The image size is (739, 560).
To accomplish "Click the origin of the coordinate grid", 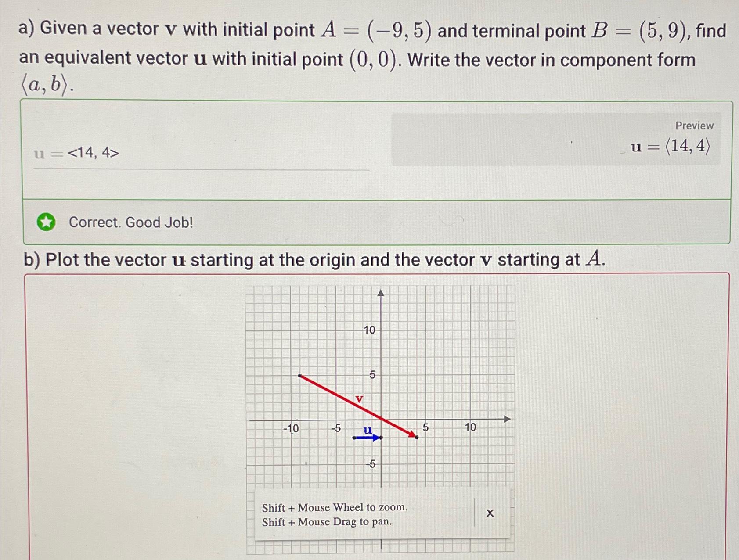I will click(380, 420).
